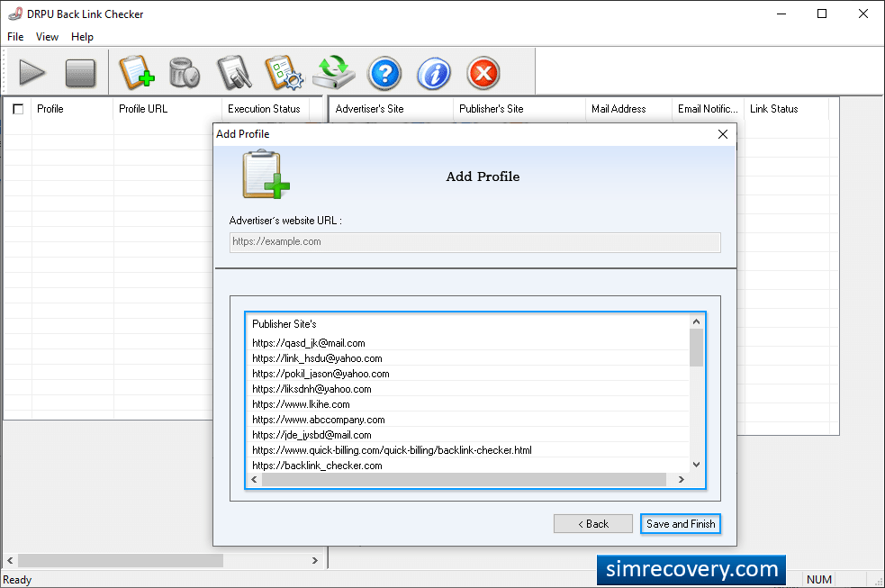Select https://qasd_jk@mail.com publisher entry

(468, 343)
